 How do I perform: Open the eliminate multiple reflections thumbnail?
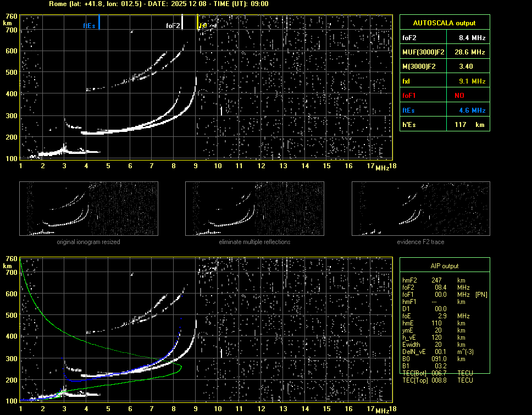pos(254,209)
